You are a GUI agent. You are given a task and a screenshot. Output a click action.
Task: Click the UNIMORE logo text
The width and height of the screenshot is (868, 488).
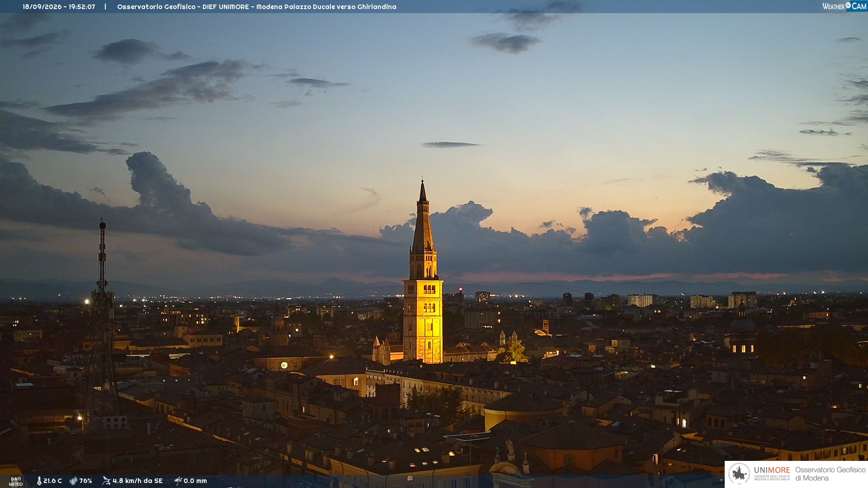click(772, 470)
